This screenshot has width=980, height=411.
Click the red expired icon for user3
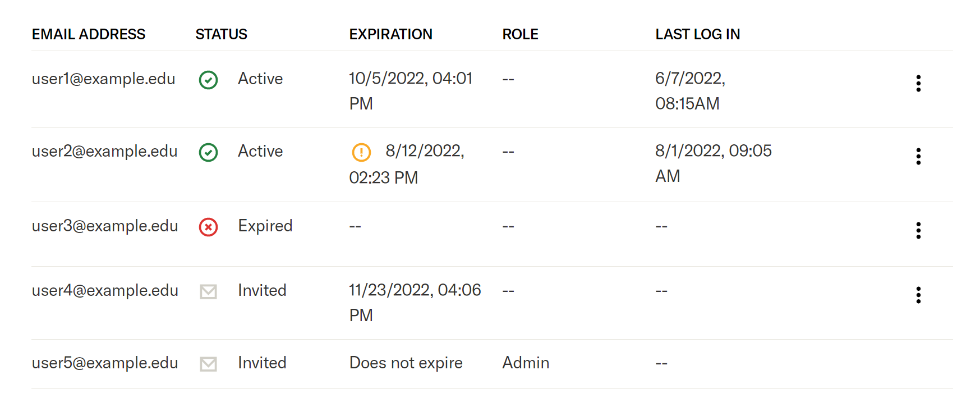208,227
